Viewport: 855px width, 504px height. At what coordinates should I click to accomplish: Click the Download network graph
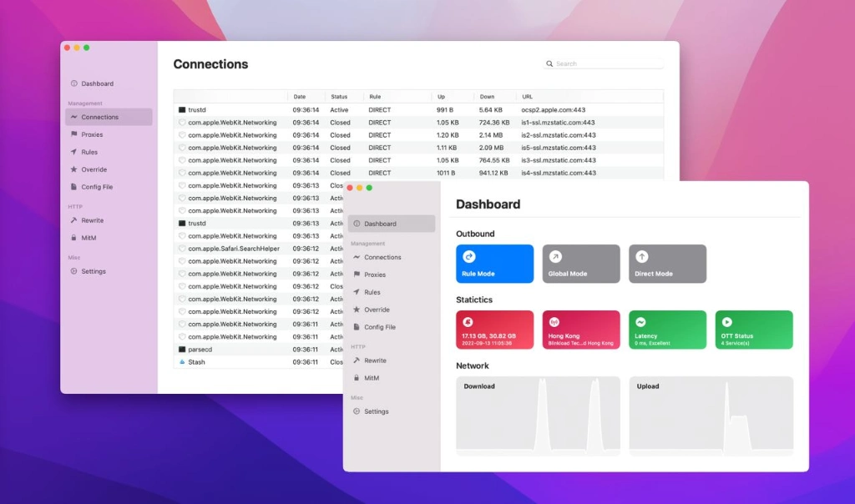pos(538,416)
